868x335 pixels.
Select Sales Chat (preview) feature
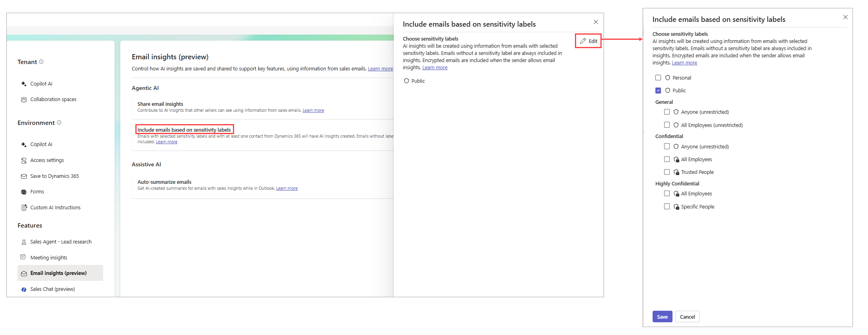coord(53,289)
